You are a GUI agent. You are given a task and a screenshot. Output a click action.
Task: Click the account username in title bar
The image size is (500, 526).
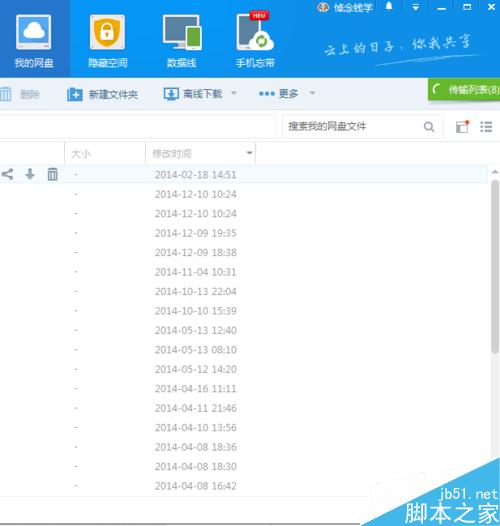coord(353,7)
